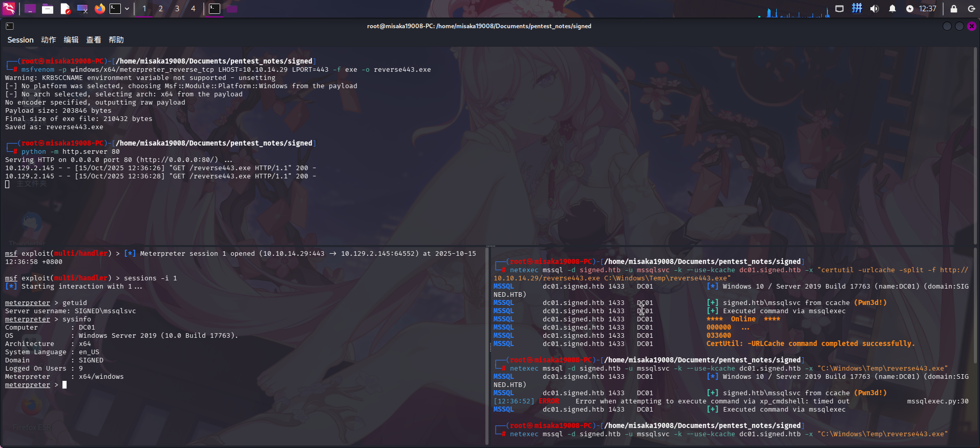Open the Kali dragon applications menu

tap(9, 8)
